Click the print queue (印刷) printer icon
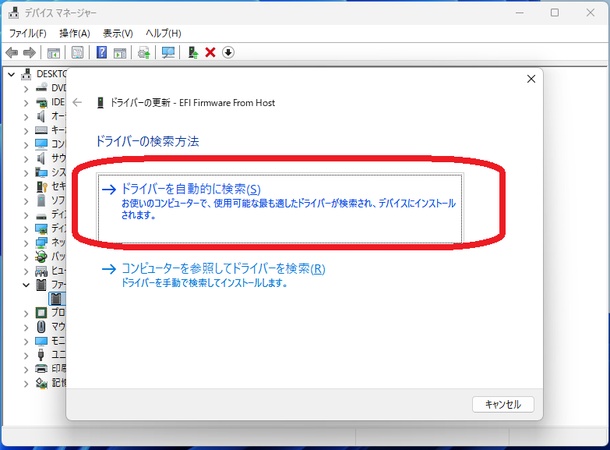Image resolution: width=610 pixels, height=450 pixels. click(x=41, y=368)
